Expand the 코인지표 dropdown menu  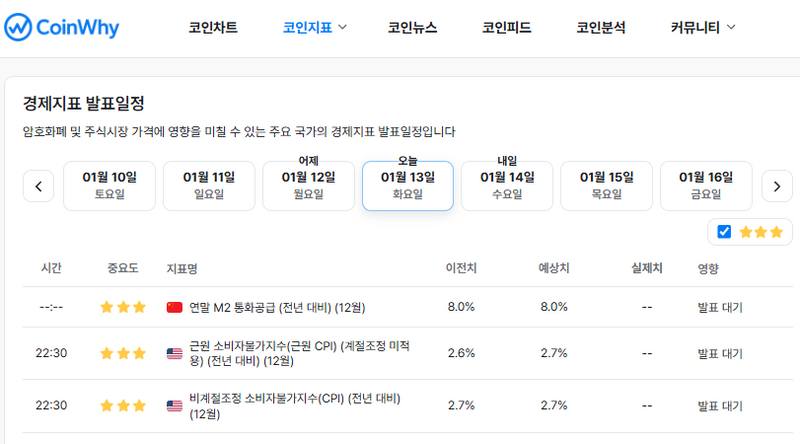[x=315, y=28]
